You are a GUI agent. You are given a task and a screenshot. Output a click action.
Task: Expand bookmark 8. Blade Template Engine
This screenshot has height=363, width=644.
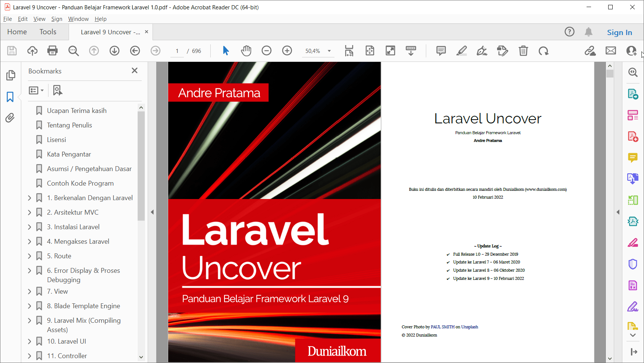click(29, 306)
